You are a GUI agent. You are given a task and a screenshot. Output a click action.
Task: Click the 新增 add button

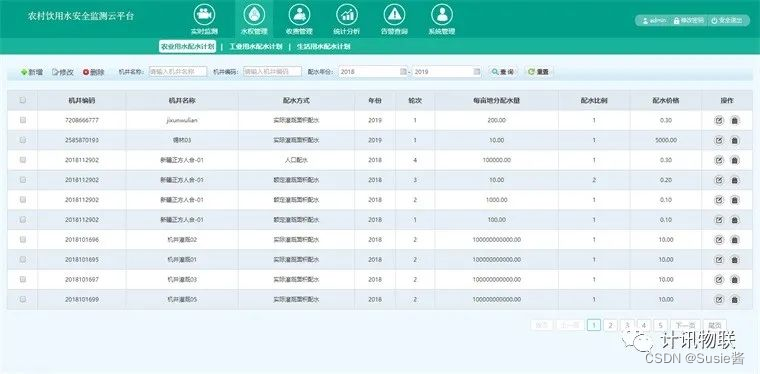(32, 72)
